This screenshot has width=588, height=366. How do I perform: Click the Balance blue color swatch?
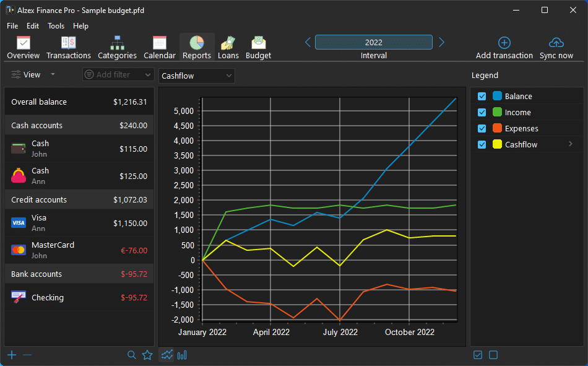497,96
